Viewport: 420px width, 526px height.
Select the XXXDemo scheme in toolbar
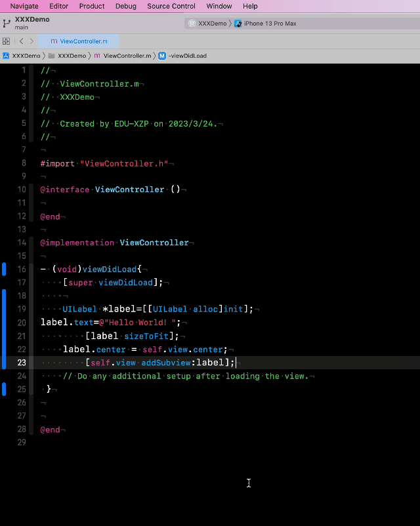pyautogui.click(x=212, y=24)
